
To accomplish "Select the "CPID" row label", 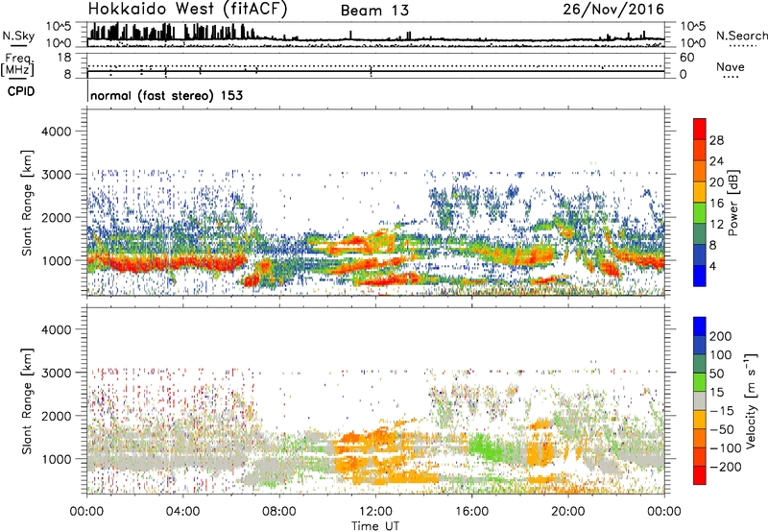I will pyautogui.click(x=21, y=91).
